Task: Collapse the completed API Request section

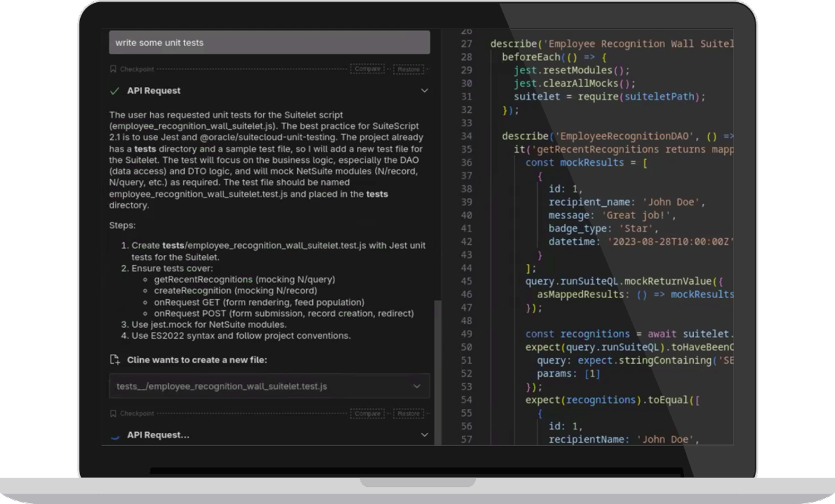Action: 425,90
